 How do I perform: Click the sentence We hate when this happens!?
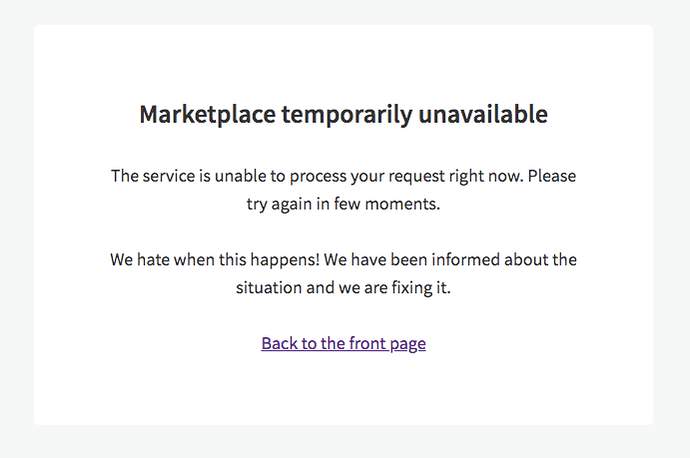pyautogui.click(x=215, y=260)
